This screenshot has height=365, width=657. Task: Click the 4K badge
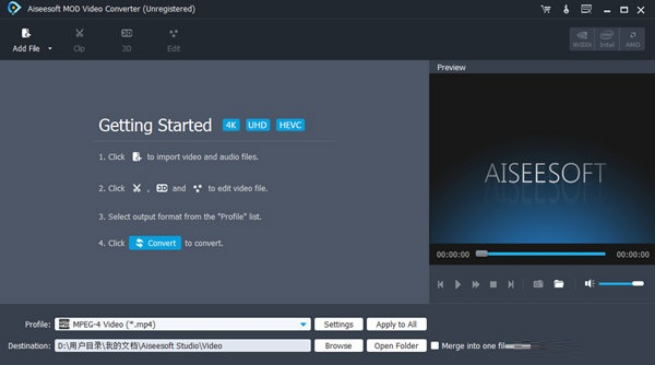[231, 125]
